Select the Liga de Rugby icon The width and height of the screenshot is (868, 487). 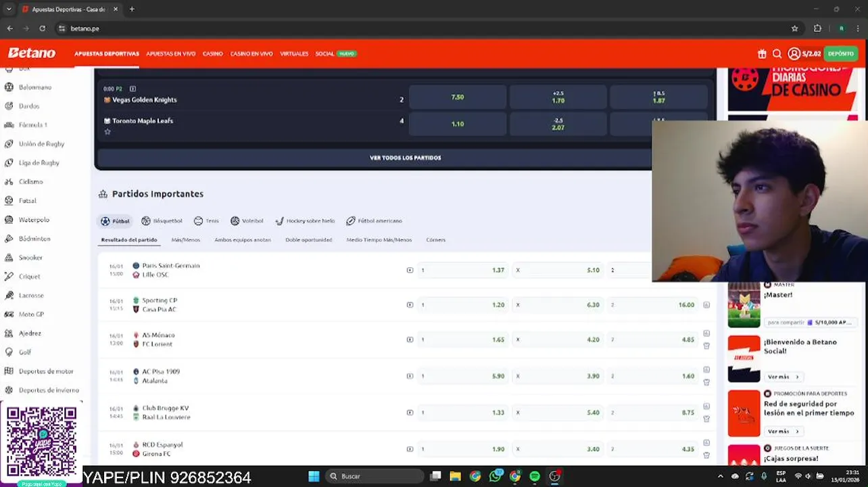point(9,163)
